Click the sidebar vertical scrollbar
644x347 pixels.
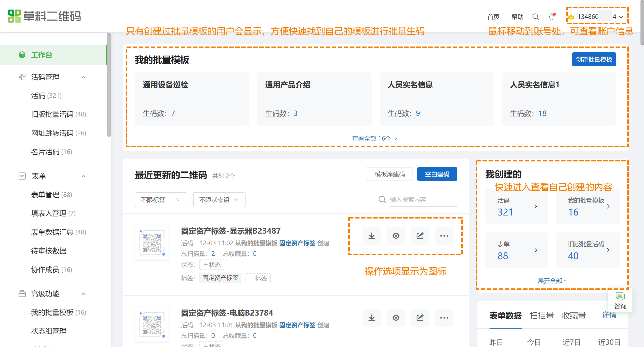109,85
